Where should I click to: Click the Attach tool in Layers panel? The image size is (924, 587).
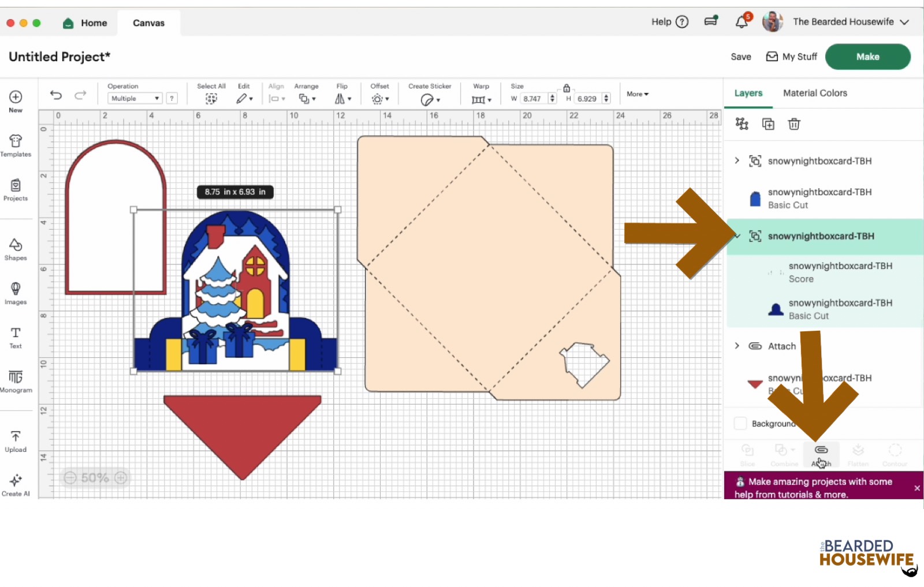821,454
